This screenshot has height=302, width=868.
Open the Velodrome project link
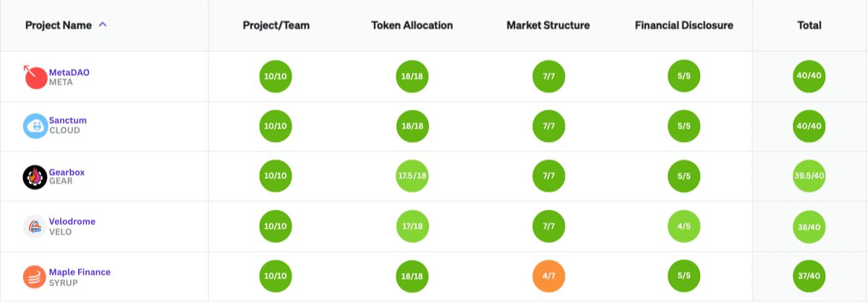pos(72,221)
